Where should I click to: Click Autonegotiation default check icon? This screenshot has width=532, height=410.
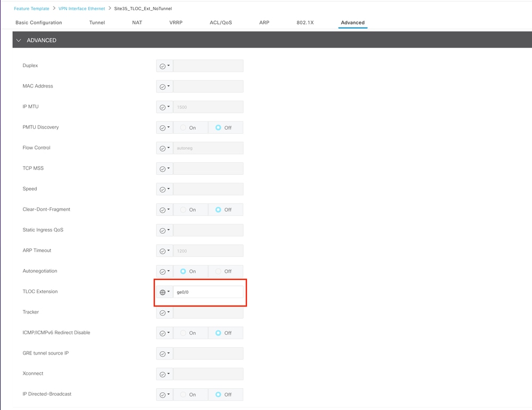click(x=162, y=272)
